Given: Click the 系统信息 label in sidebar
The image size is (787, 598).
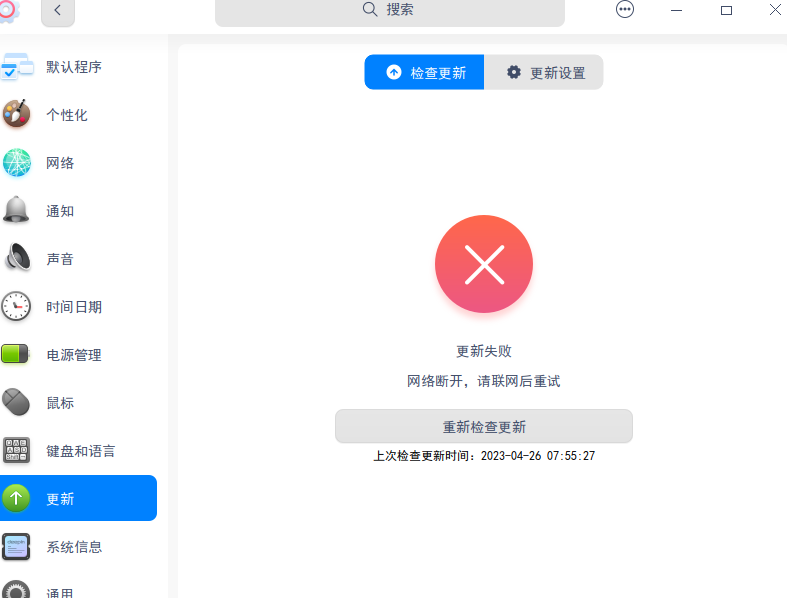Looking at the screenshot, I should [74, 547].
